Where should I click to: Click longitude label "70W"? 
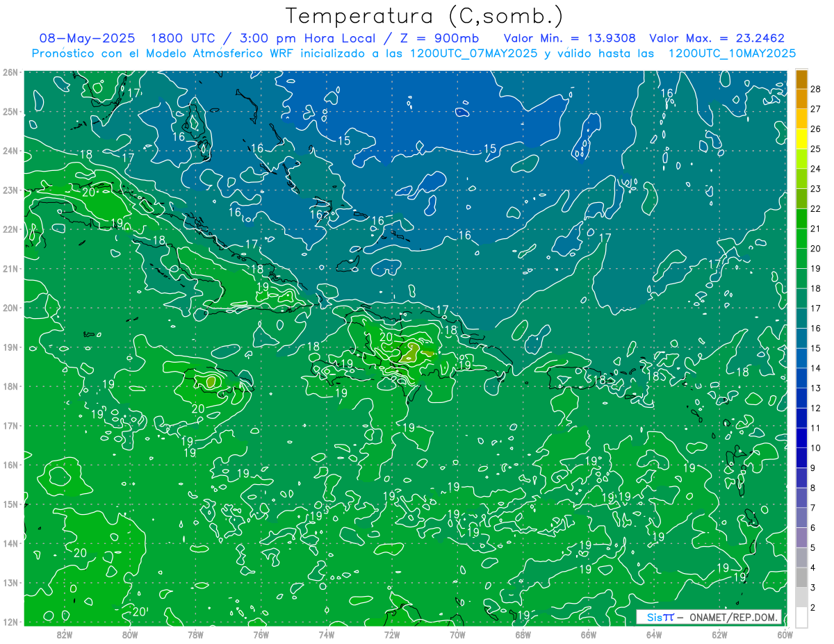point(457,634)
